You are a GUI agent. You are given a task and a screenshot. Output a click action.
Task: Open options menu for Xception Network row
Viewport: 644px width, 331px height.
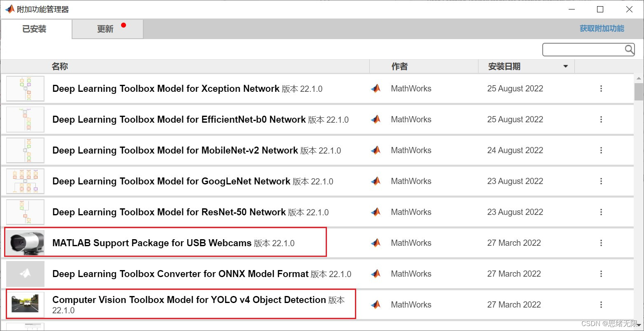tap(601, 89)
